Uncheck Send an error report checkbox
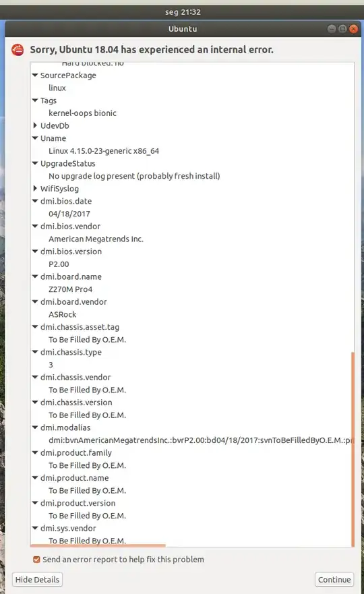Screen dimensions: 364x594 pyautogui.click(x=36, y=559)
